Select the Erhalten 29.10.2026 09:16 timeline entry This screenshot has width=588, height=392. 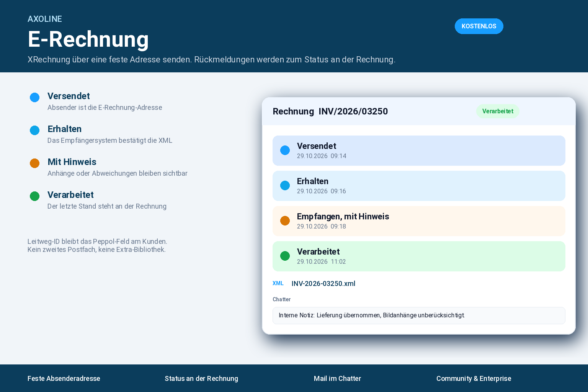(419, 186)
